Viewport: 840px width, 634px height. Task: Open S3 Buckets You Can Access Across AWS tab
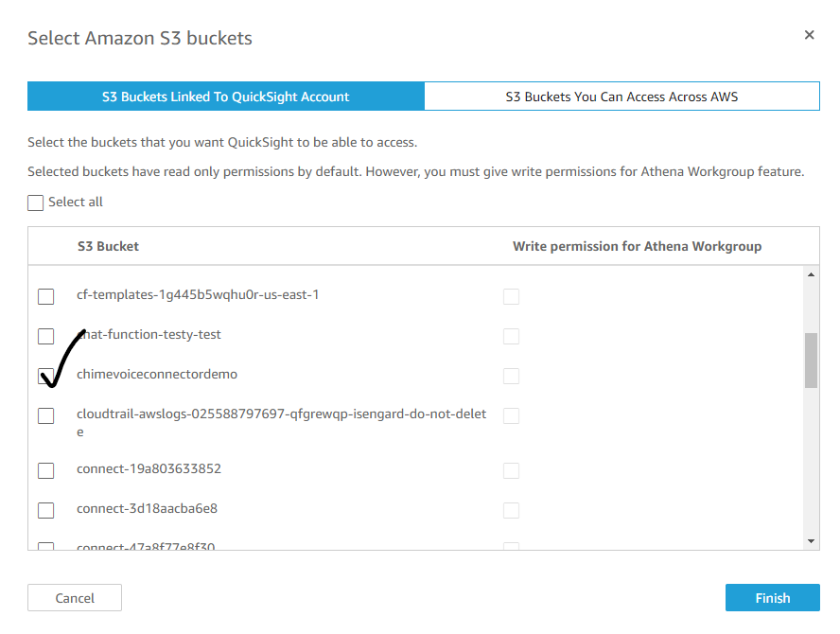(621, 97)
